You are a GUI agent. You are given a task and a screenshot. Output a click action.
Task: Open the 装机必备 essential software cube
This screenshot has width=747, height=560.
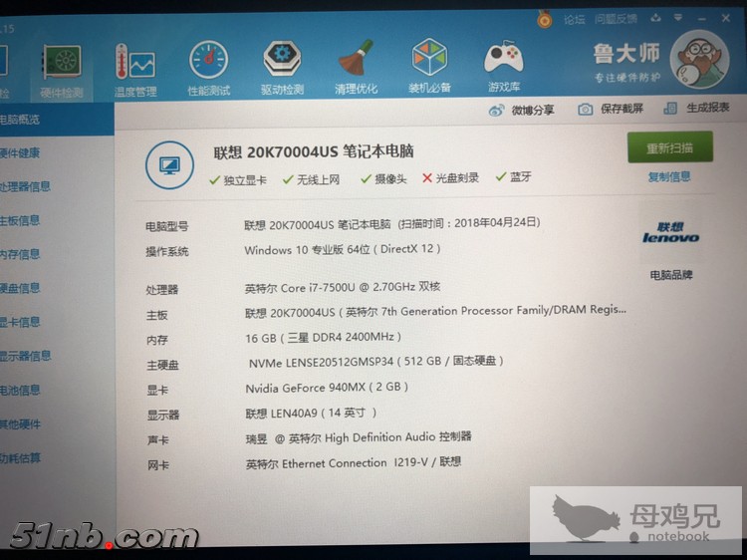tap(429, 66)
